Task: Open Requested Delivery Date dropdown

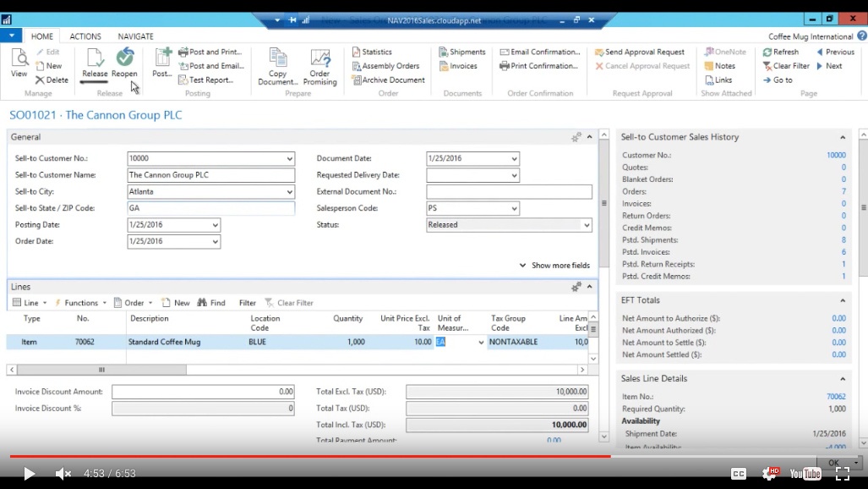Action: click(x=514, y=175)
